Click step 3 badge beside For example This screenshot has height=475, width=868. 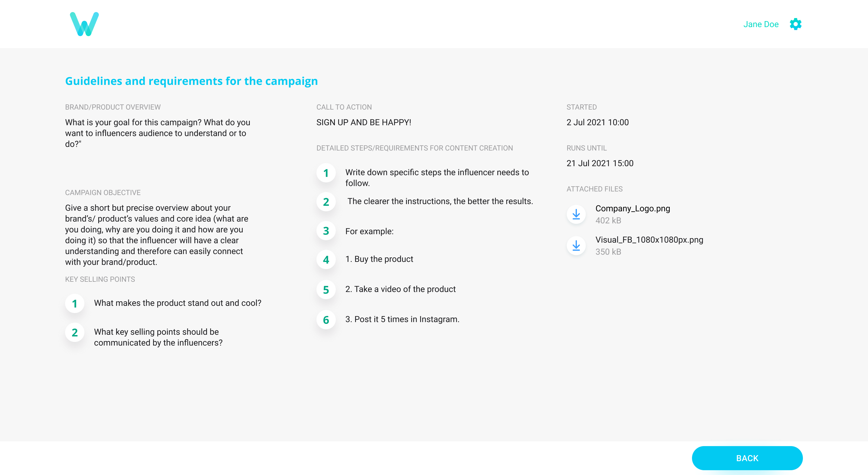(326, 231)
